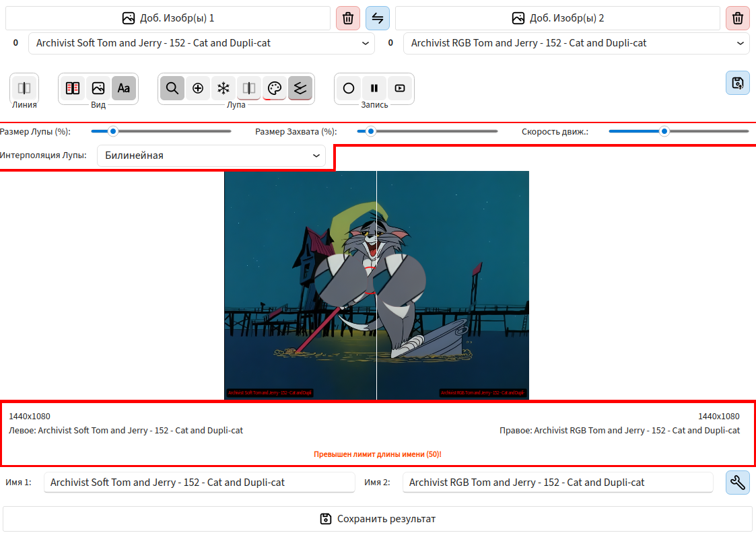
Task: Delete image 2 with the right trash icon
Action: [738, 18]
